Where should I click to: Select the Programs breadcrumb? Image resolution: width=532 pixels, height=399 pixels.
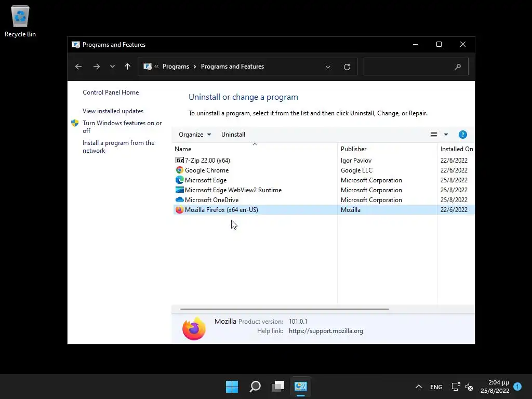[x=176, y=66]
